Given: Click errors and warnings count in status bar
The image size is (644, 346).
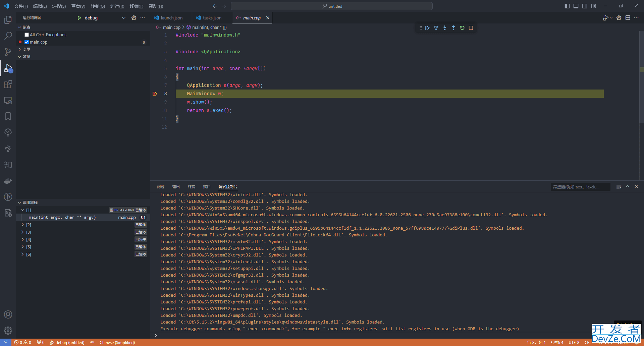Looking at the screenshot, I should (x=23, y=342).
